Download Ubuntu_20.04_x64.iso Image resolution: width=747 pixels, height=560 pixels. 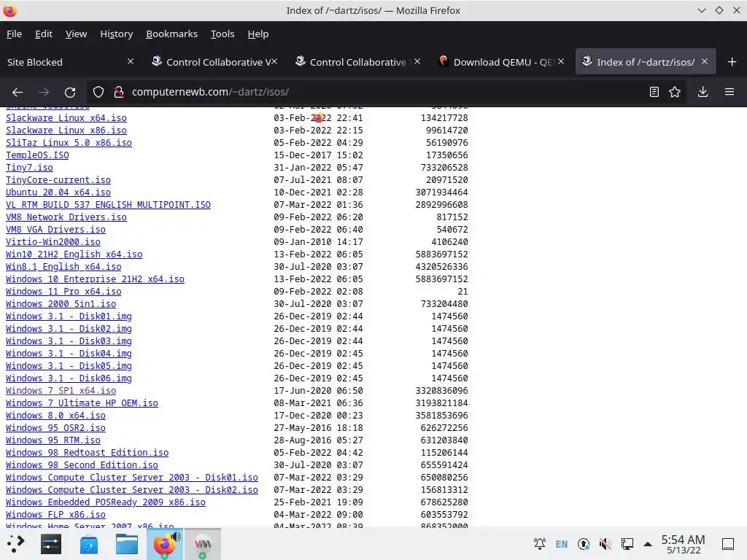click(58, 192)
